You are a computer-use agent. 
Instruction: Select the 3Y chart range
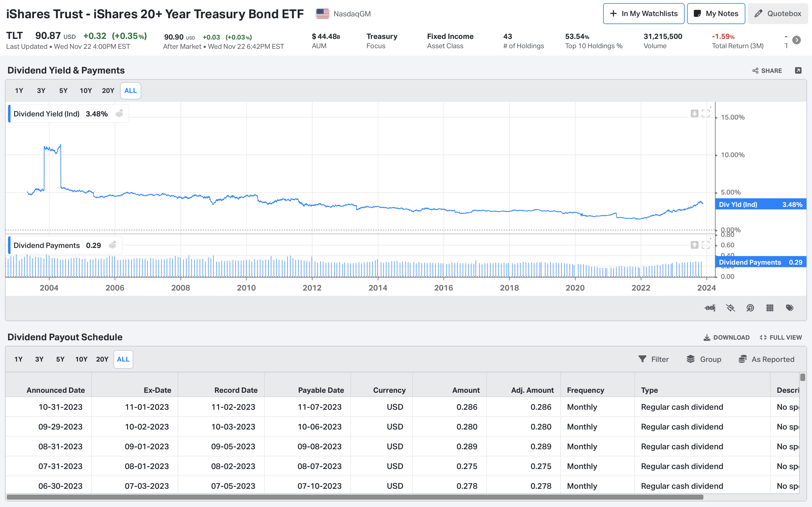coord(41,90)
